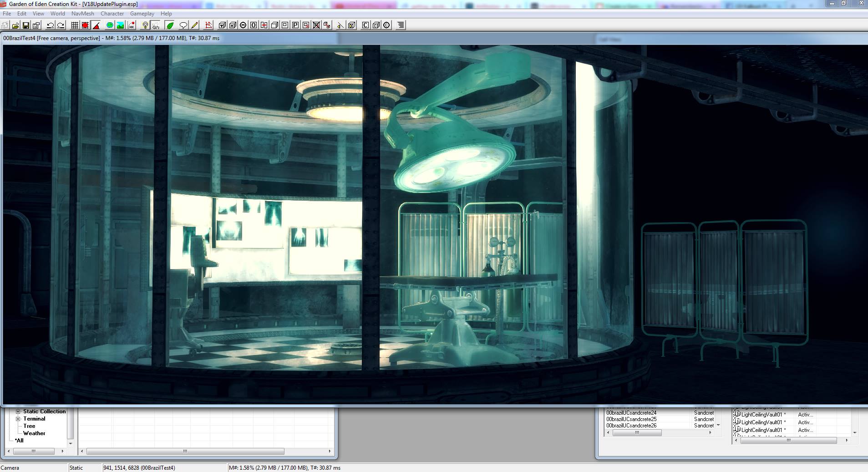This screenshot has height=472, width=868.
Task: Click the circled M toolbar icon
Action: (243, 25)
